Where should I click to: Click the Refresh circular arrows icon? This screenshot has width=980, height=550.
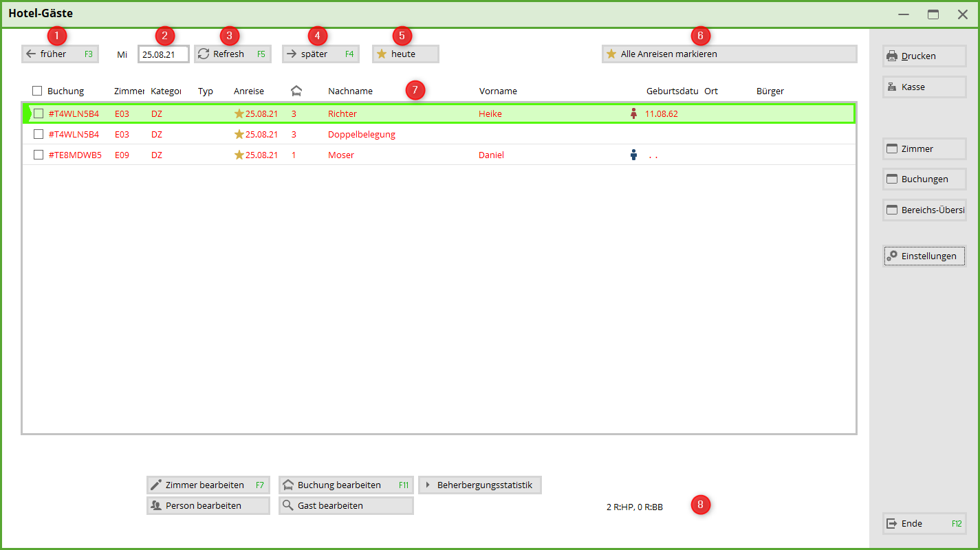204,54
